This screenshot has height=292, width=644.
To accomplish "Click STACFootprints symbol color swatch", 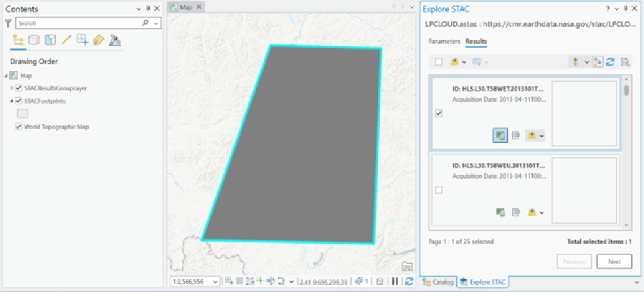I will tap(22, 113).
